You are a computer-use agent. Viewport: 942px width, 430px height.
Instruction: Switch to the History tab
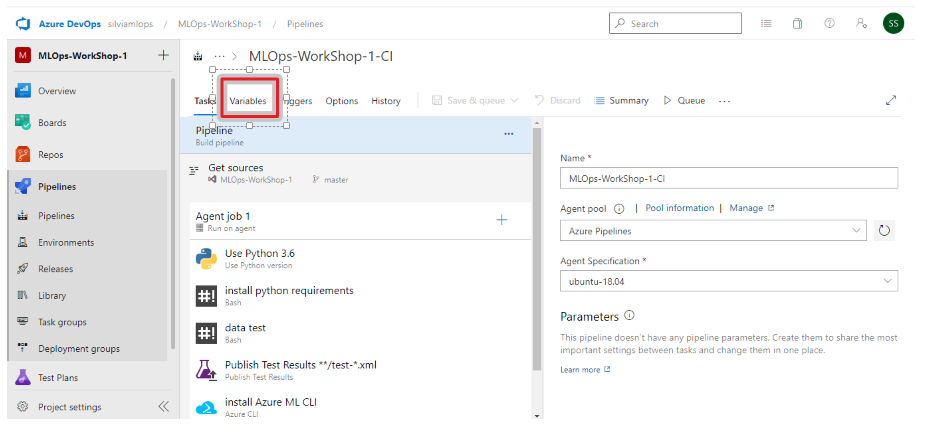(x=386, y=101)
